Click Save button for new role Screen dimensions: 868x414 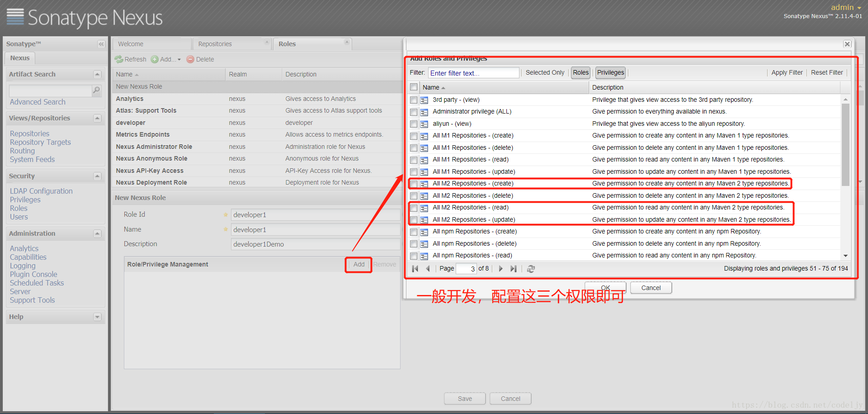(x=465, y=399)
